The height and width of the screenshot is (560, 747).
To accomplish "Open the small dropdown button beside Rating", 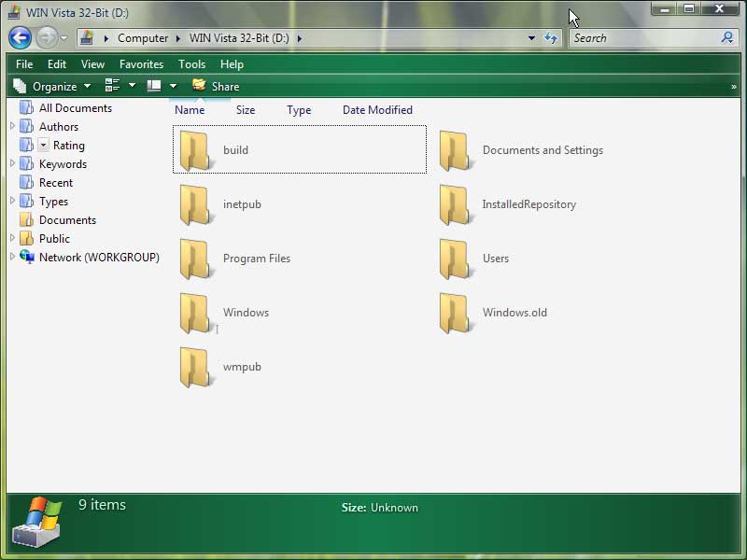I will 43,145.
